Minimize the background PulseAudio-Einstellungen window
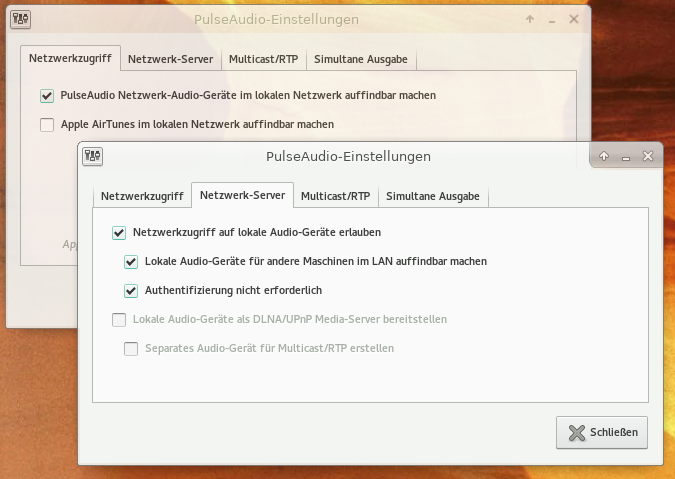The width and height of the screenshot is (675, 479). coord(551,19)
